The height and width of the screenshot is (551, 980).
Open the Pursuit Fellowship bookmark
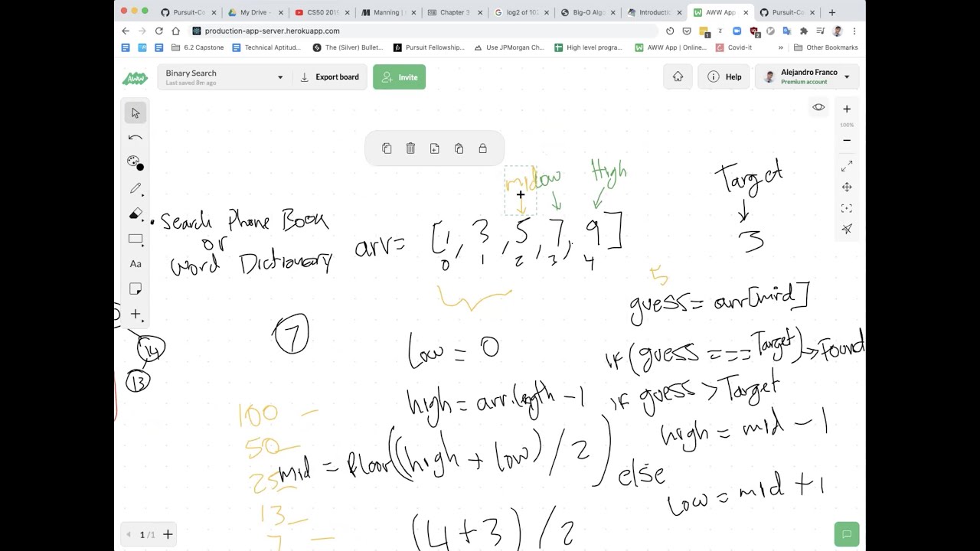point(429,47)
